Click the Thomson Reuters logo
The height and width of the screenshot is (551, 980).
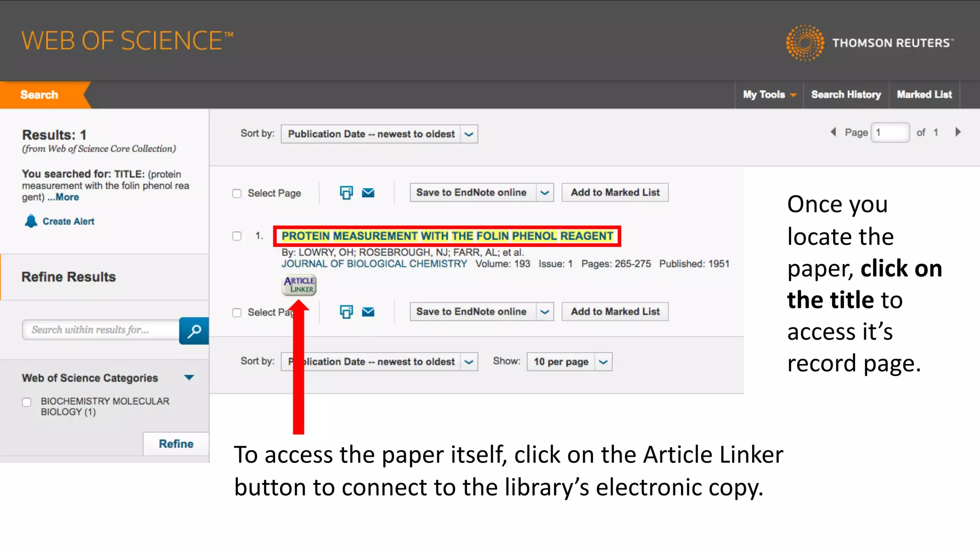click(869, 43)
